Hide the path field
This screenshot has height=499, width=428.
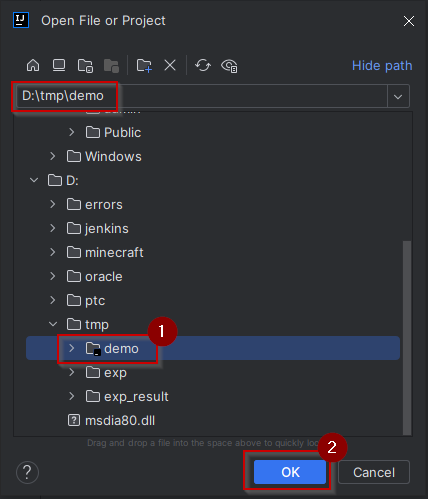382,66
